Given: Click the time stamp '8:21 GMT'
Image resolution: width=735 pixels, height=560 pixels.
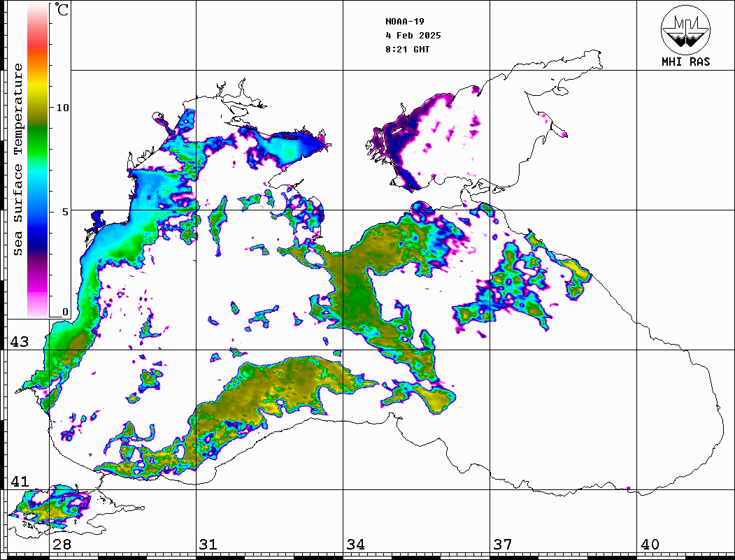Looking at the screenshot, I should 407,49.
